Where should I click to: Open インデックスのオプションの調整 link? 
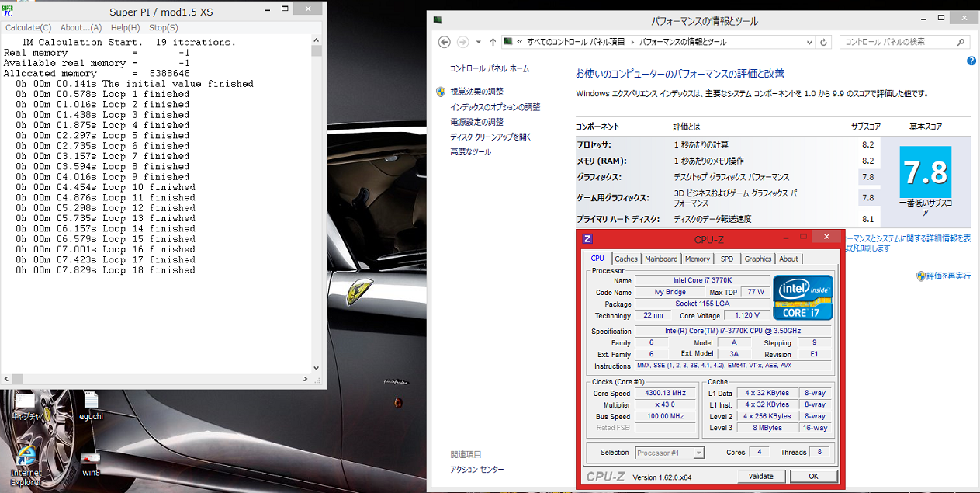coord(495,107)
